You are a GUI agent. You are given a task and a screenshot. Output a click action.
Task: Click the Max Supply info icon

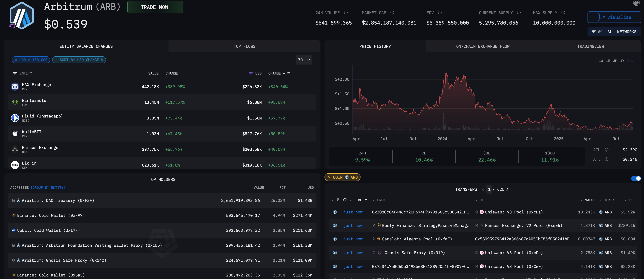[x=563, y=13]
